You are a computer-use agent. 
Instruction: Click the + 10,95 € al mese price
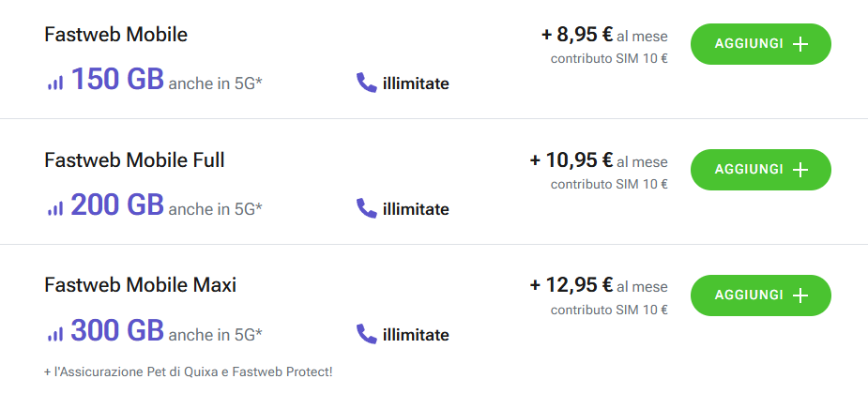599,160
